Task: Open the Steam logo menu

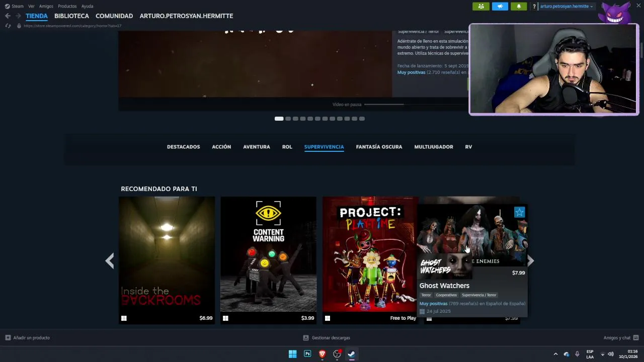Action: pos(14,6)
